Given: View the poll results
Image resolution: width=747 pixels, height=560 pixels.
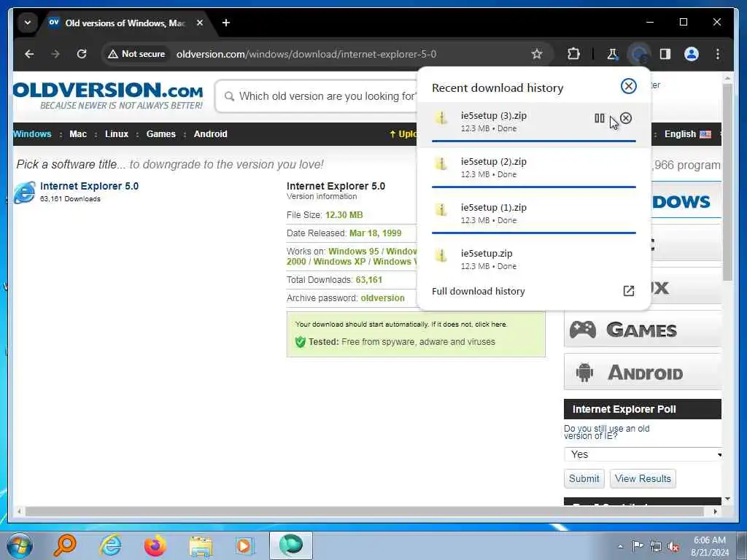Looking at the screenshot, I should [643, 478].
